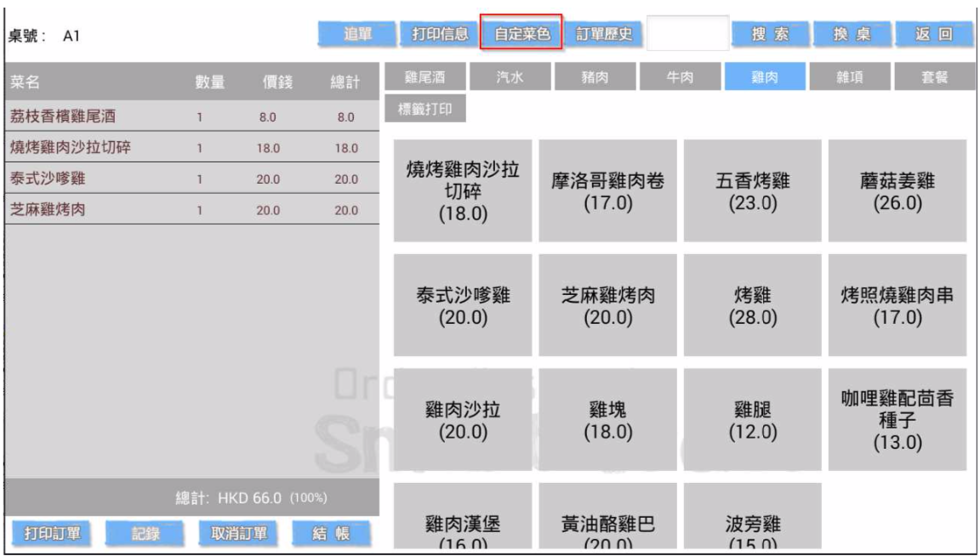Switch to the 雞尾酒 category tab
This screenshot has width=980, height=556.
point(425,77)
